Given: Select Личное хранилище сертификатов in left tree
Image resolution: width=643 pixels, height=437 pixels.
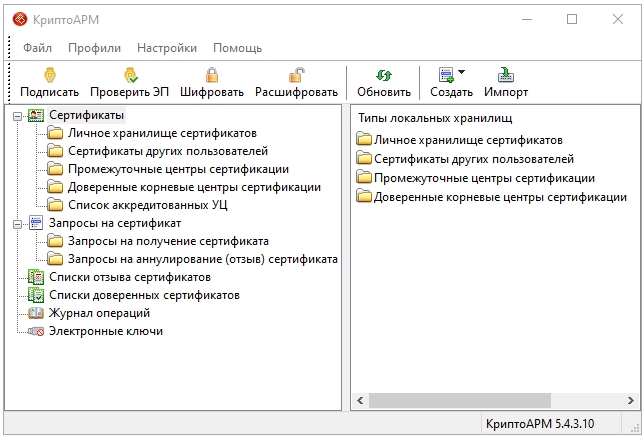Looking at the screenshot, I should click(x=162, y=133).
